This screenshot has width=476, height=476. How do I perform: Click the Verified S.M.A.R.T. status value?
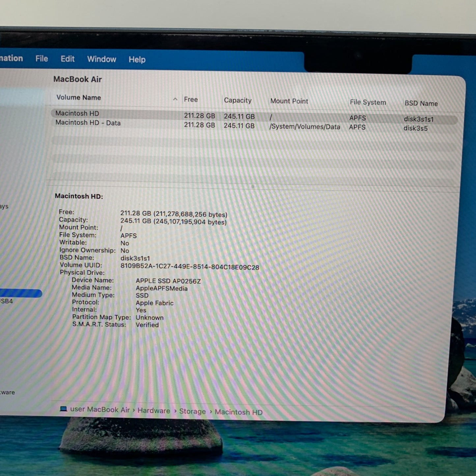(x=147, y=325)
